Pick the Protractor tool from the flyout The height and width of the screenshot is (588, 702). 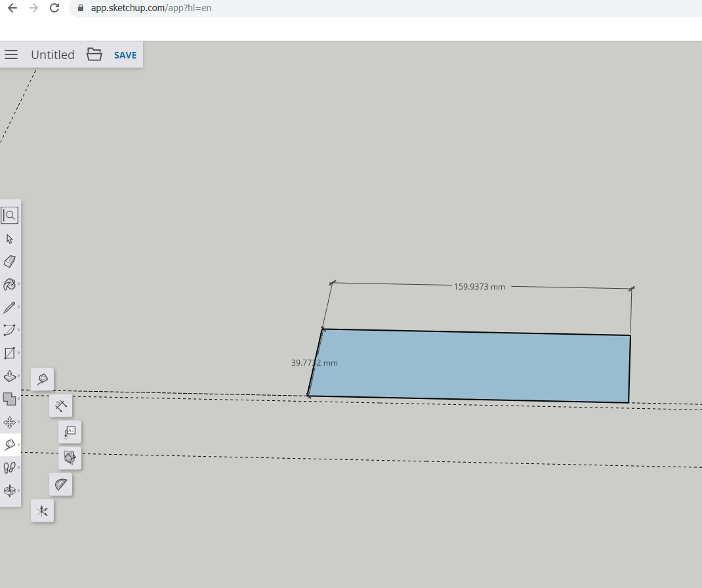point(61,485)
